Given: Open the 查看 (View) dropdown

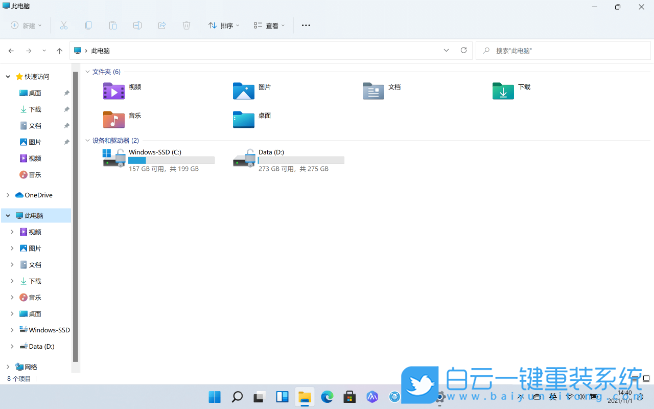Looking at the screenshot, I should [269, 25].
